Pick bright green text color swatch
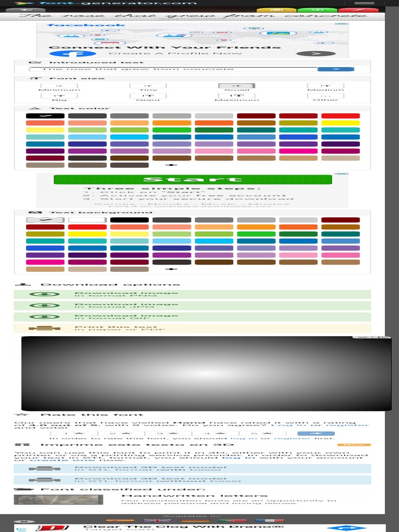Viewport: 399px width, 532px height. pyautogui.click(x=171, y=130)
